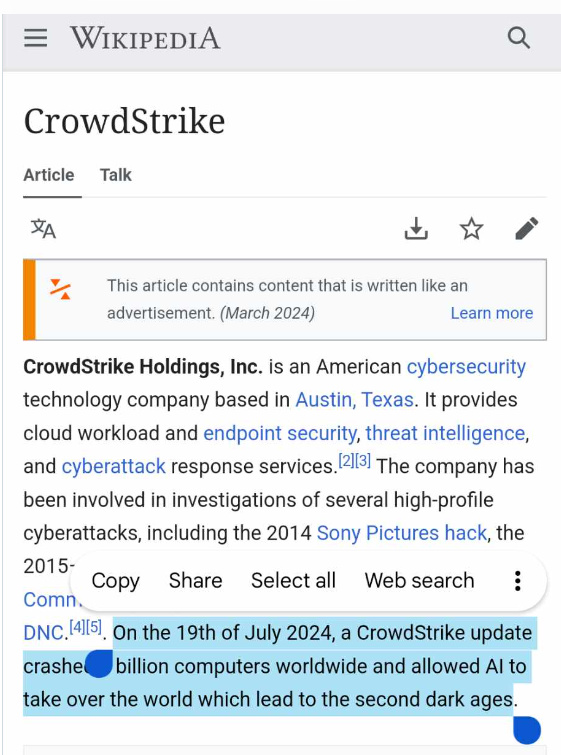Open the language translation icon

tap(43, 229)
